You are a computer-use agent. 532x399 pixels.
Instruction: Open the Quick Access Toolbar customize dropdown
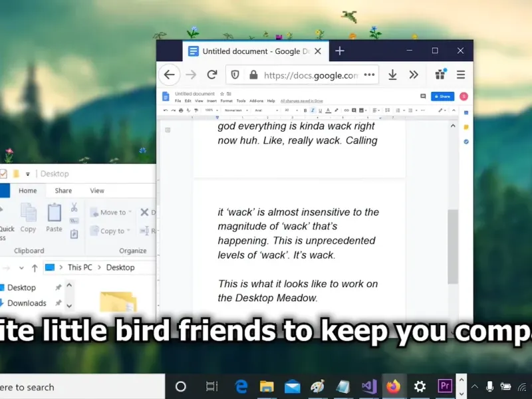coord(28,174)
